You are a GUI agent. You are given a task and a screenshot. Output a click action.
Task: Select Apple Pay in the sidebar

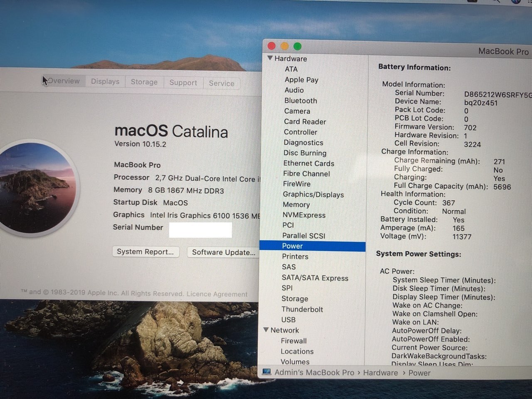pos(301,79)
